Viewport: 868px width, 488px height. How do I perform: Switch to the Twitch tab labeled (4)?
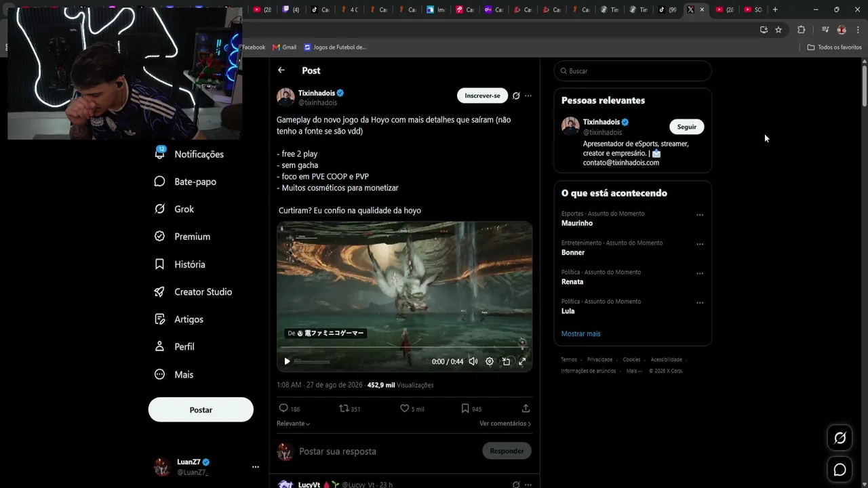292,9
